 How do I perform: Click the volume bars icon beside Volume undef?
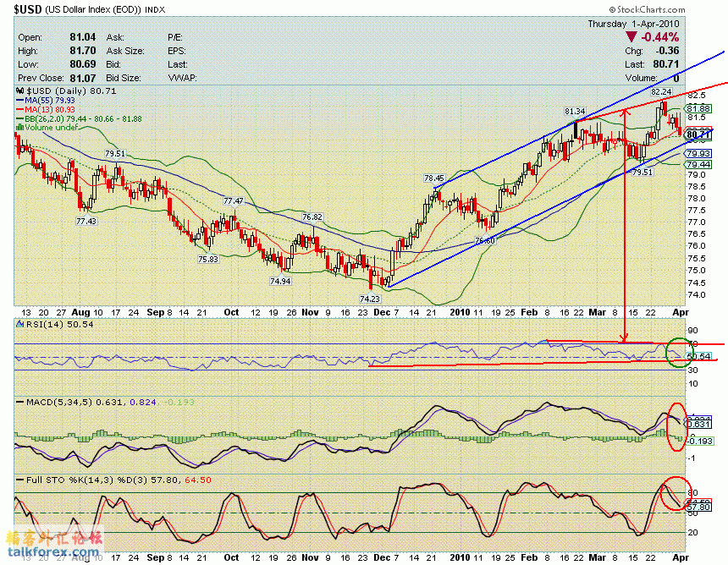click(x=20, y=127)
